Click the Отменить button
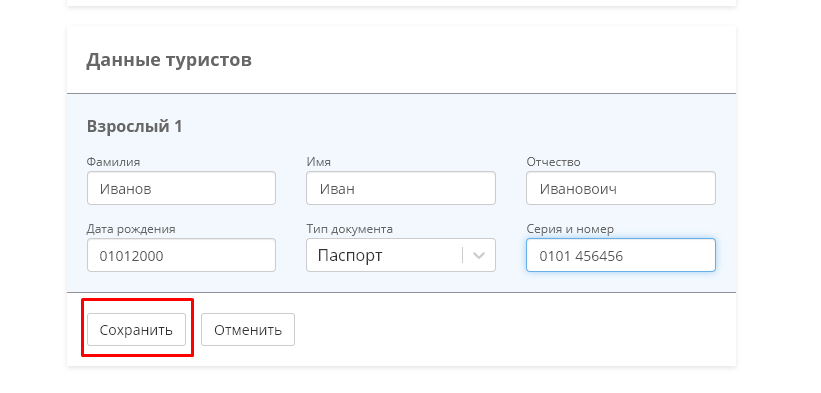This screenshot has height=393, width=821. pos(248,330)
